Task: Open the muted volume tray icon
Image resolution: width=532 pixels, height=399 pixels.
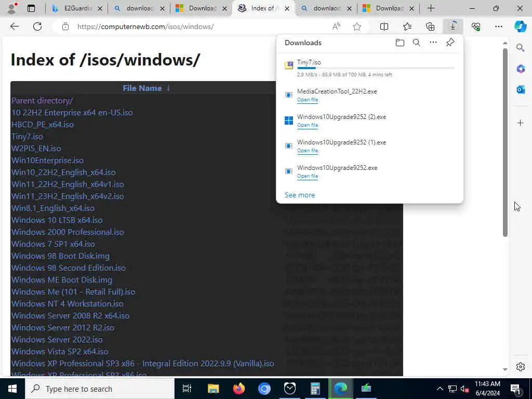Action: 464,389
